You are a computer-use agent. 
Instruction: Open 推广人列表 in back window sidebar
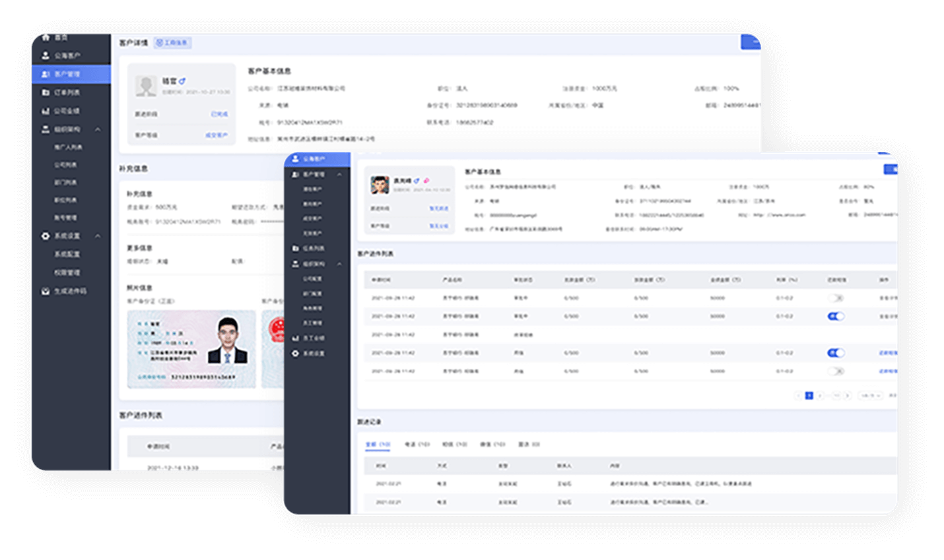[x=69, y=147]
